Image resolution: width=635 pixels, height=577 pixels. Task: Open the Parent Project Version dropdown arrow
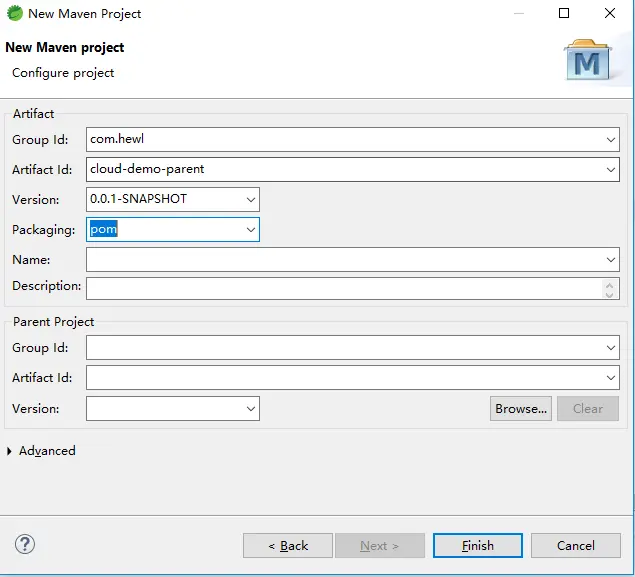pos(251,409)
